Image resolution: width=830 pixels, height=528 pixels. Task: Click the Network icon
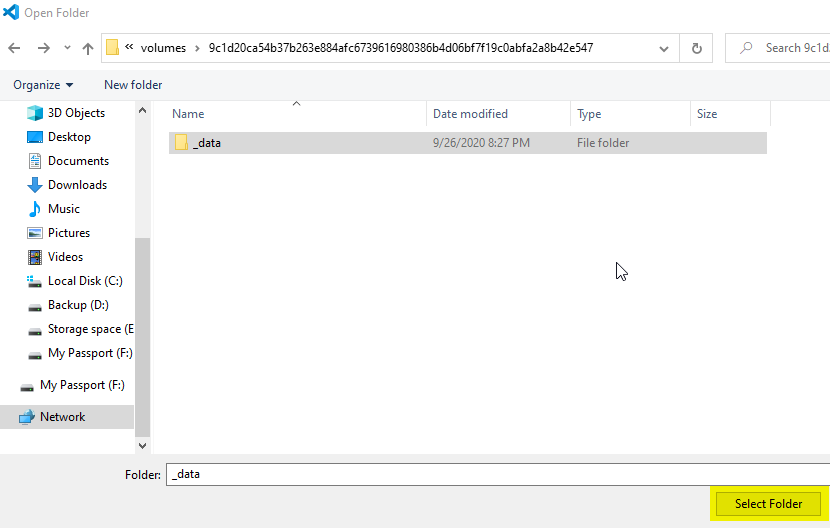[26, 417]
